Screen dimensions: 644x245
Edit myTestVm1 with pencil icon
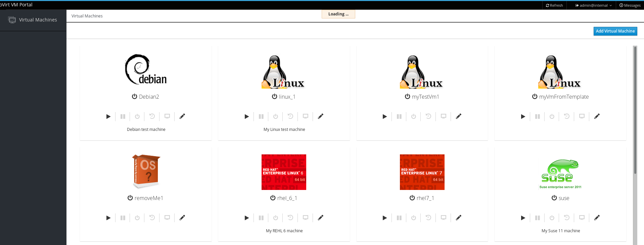(459, 116)
